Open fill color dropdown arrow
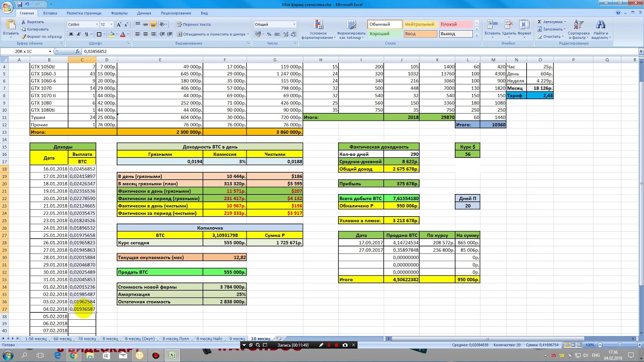 point(117,34)
